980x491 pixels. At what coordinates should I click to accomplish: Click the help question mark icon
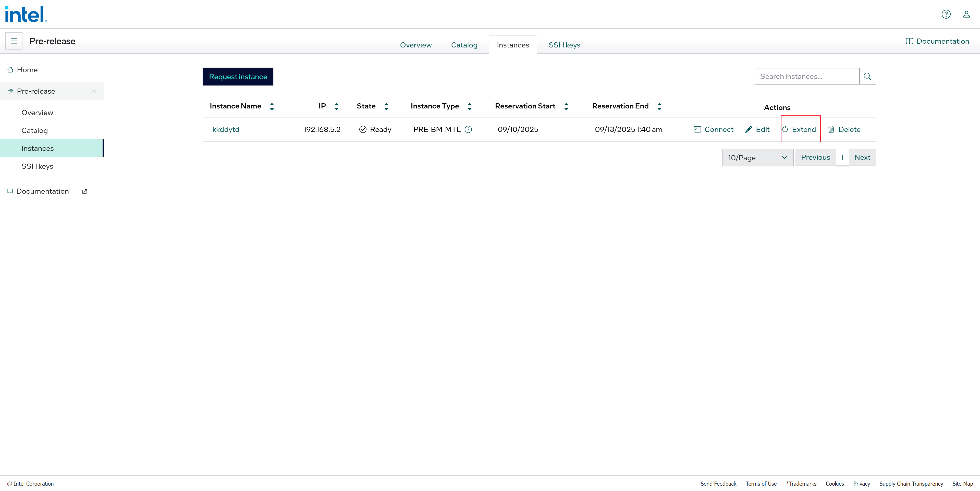click(946, 14)
